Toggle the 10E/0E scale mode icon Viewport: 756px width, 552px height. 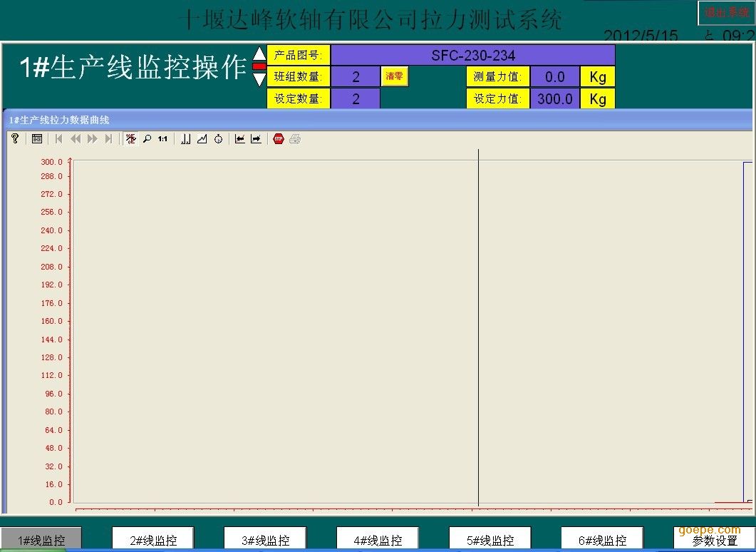(x=130, y=139)
